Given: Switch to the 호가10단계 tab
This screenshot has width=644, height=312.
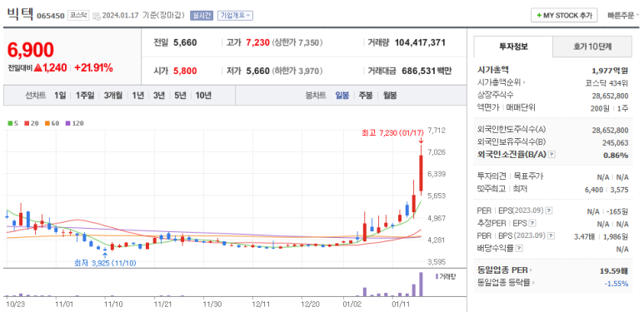Looking at the screenshot, I should (592, 47).
